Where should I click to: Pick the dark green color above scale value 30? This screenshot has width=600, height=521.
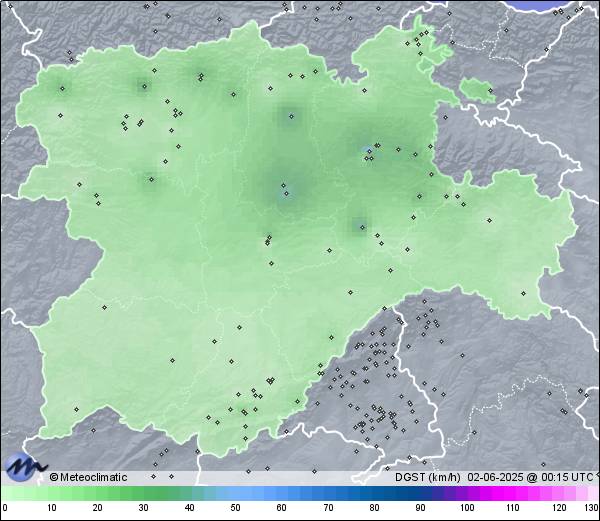coord(143,493)
